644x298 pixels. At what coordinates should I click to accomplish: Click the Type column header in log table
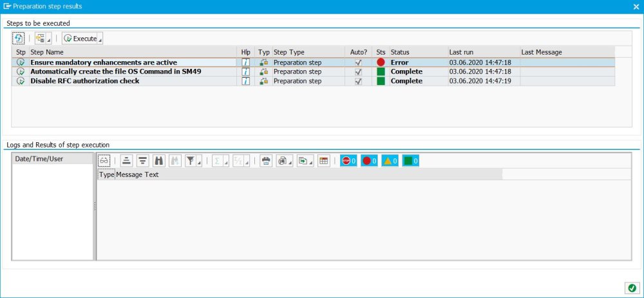(x=106, y=174)
